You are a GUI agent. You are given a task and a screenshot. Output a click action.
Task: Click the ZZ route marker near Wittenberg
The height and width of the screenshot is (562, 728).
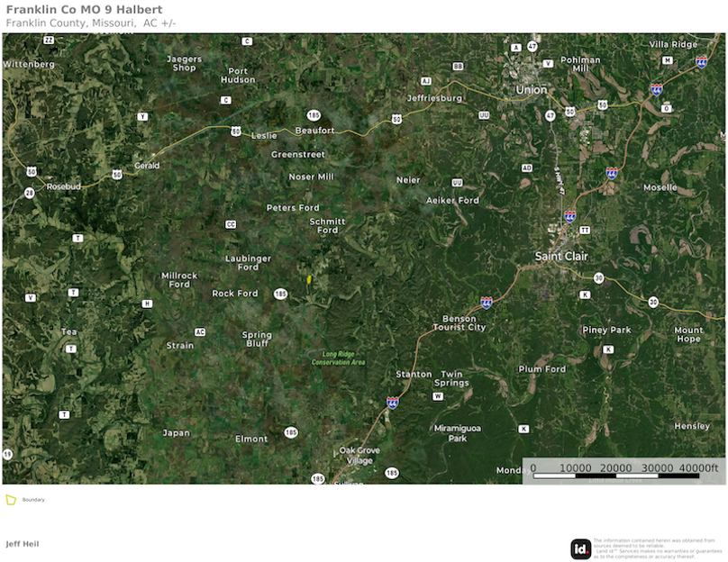49,41
